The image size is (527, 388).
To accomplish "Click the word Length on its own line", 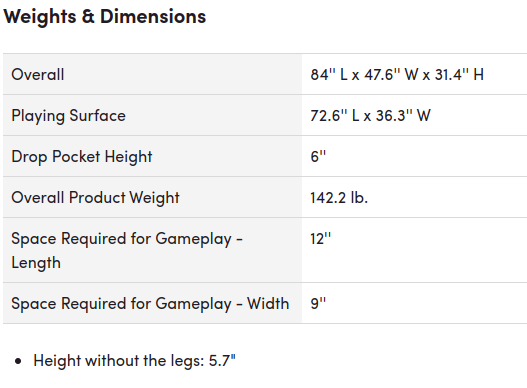I will click(36, 263).
